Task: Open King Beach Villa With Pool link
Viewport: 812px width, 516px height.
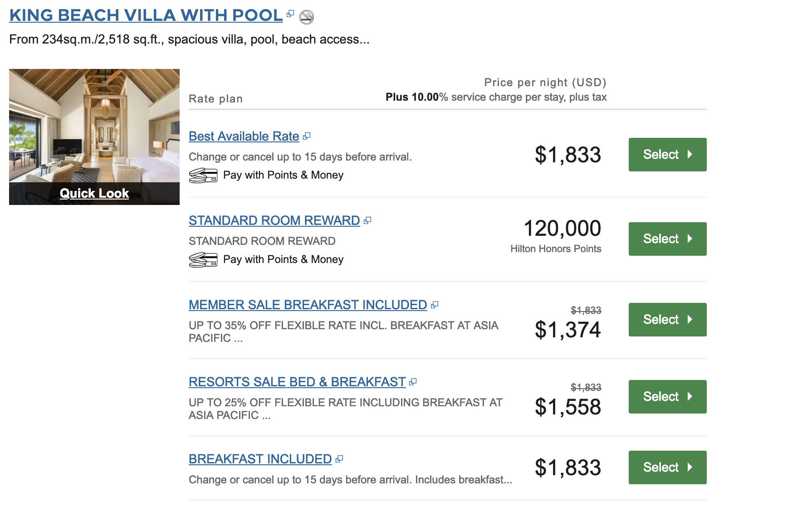Action: [146, 15]
